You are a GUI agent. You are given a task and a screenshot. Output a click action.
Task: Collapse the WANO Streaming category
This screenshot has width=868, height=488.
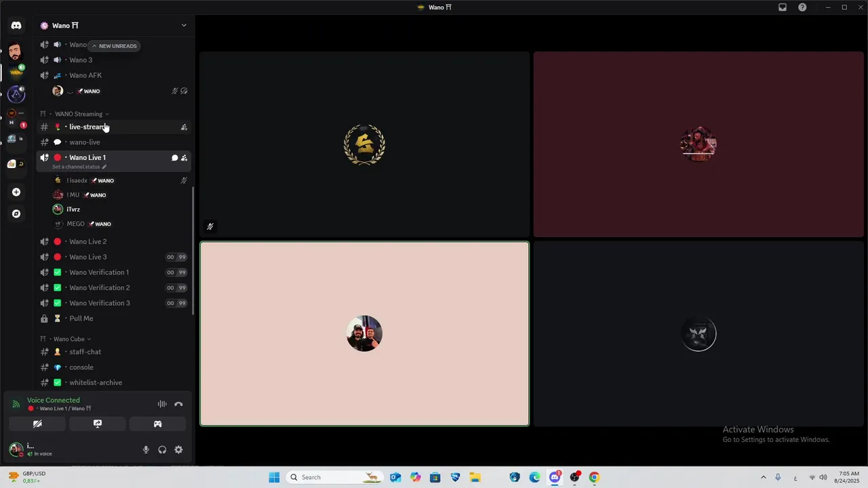tap(79, 114)
